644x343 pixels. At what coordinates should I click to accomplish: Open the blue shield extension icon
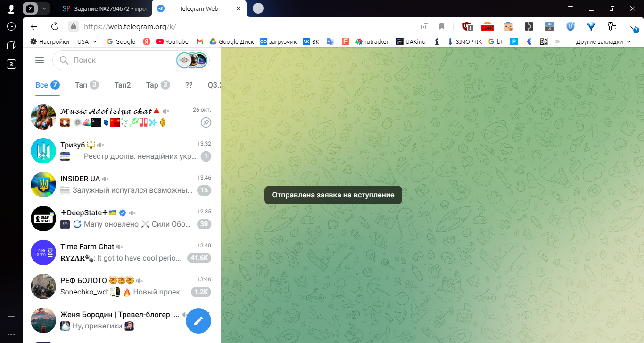pos(570,26)
